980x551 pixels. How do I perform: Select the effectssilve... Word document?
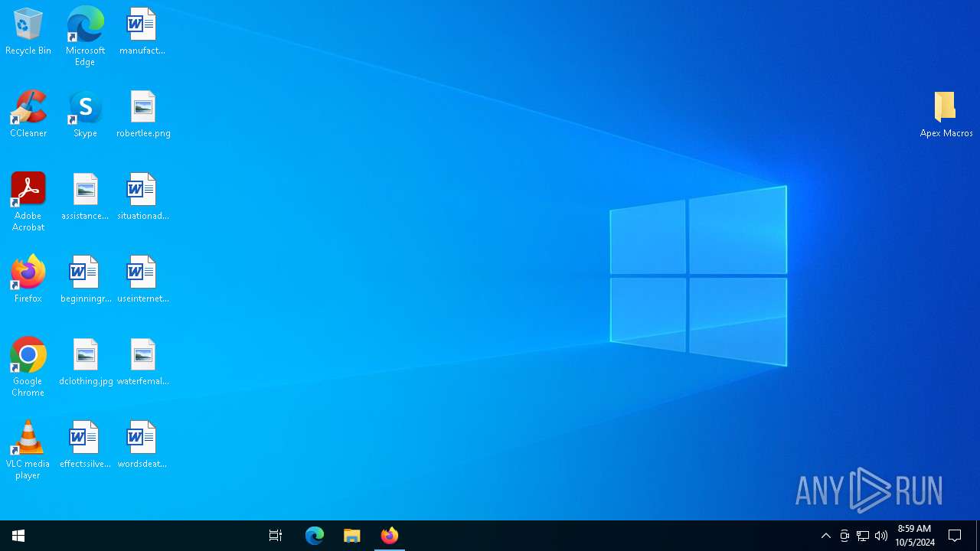(85, 445)
